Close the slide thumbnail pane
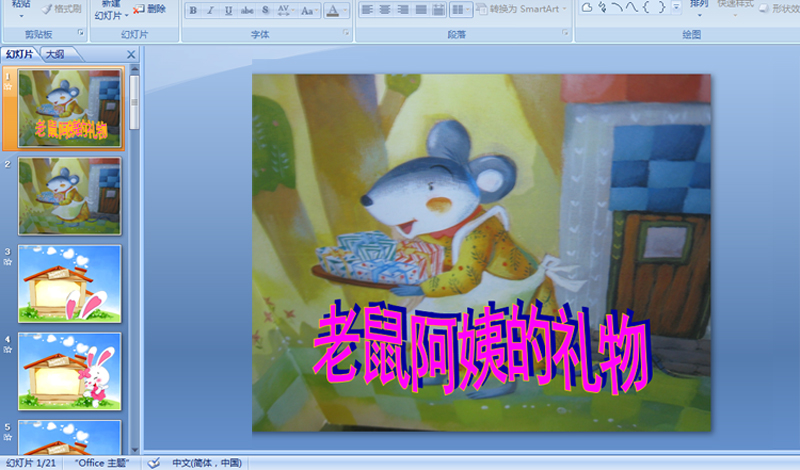 [131, 55]
